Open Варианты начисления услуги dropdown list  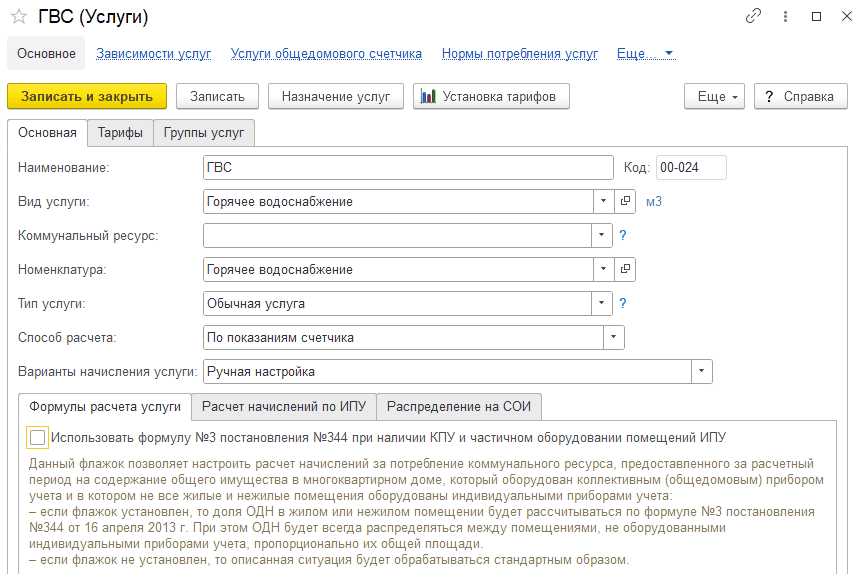point(701,371)
